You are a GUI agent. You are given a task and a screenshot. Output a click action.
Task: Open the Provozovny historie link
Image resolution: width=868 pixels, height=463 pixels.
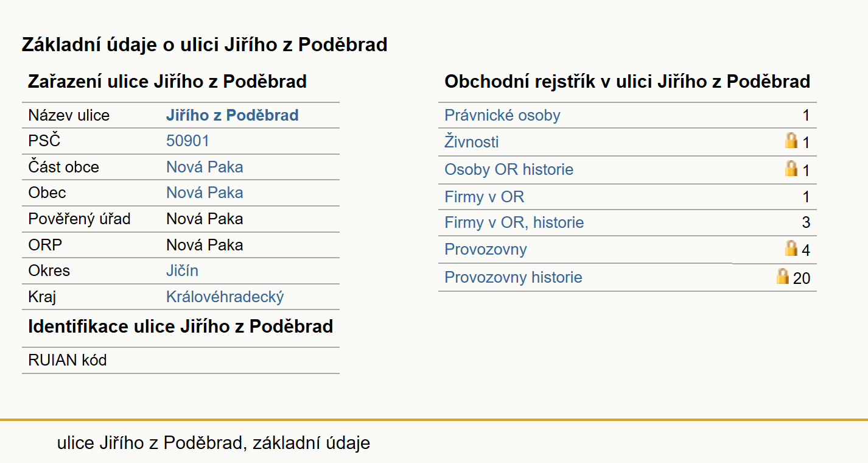point(513,277)
